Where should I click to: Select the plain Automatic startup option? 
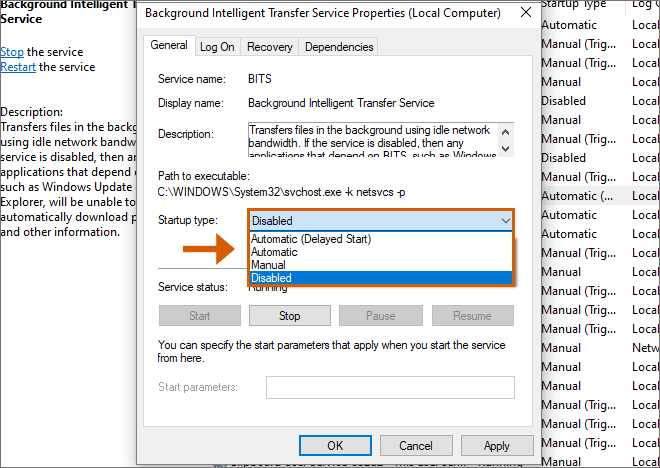(278, 252)
